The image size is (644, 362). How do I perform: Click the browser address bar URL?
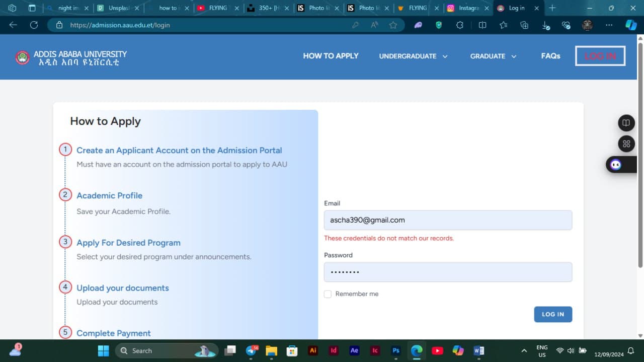[x=120, y=25]
